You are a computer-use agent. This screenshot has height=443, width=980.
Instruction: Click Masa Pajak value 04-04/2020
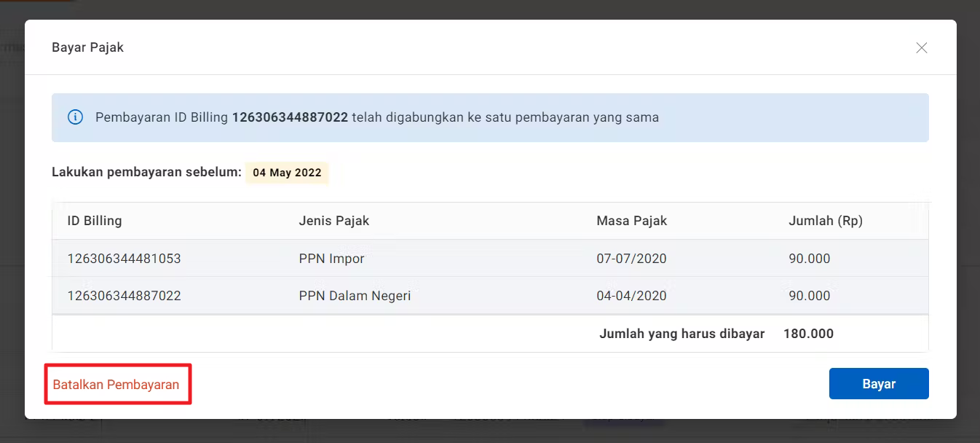click(x=631, y=296)
